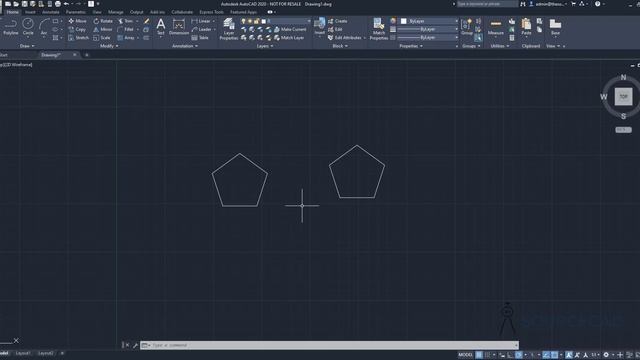Expand the Properties panel
Viewport: 640px width, 360px height.
pyautogui.click(x=411, y=46)
